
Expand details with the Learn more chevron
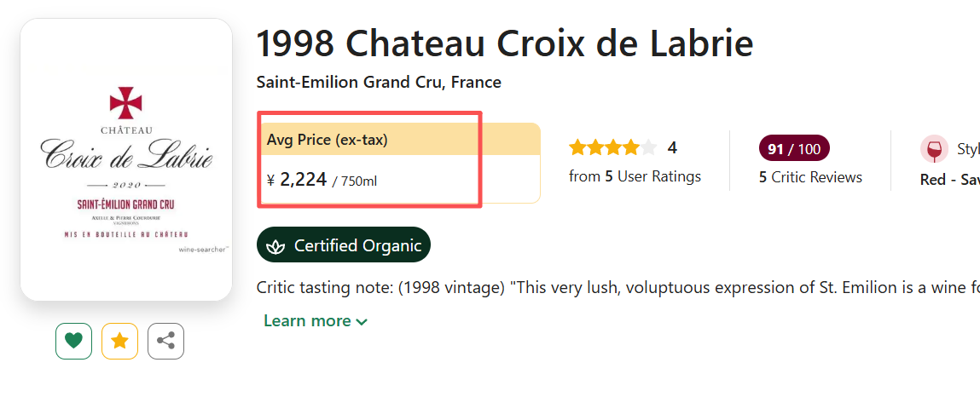coord(362,322)
